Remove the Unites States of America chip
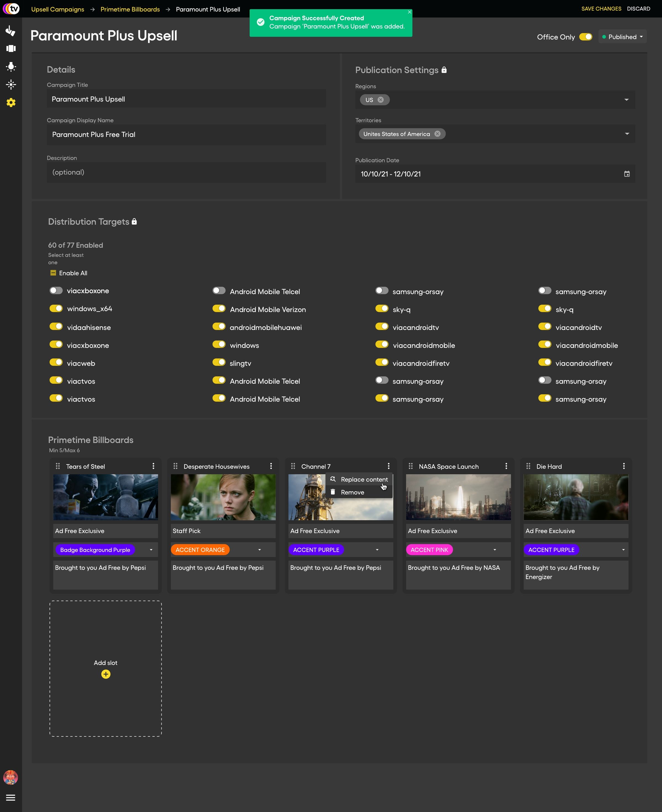 [437, 134]
